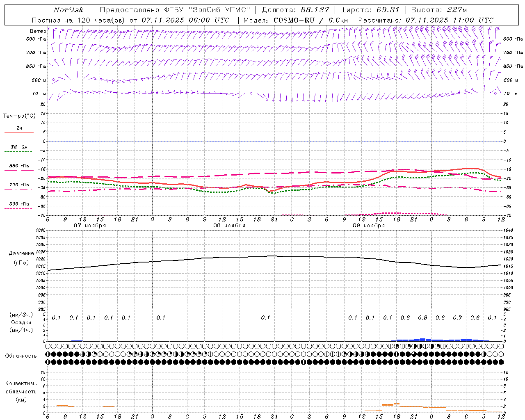Click the "0.7" precipitation amount
Image resolution: width=525 pixels, height=420 pixels.
[457, 317]
